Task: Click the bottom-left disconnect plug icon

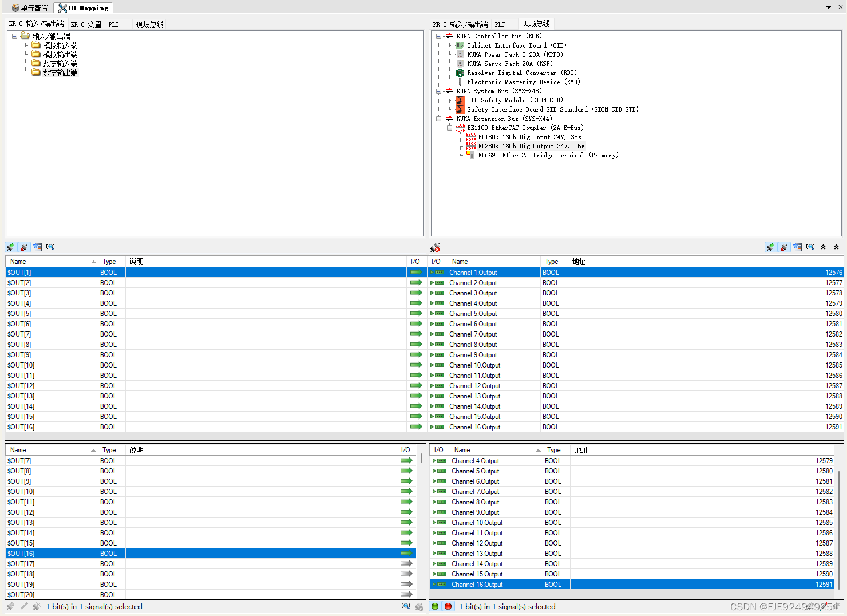Action: point(37,606)
